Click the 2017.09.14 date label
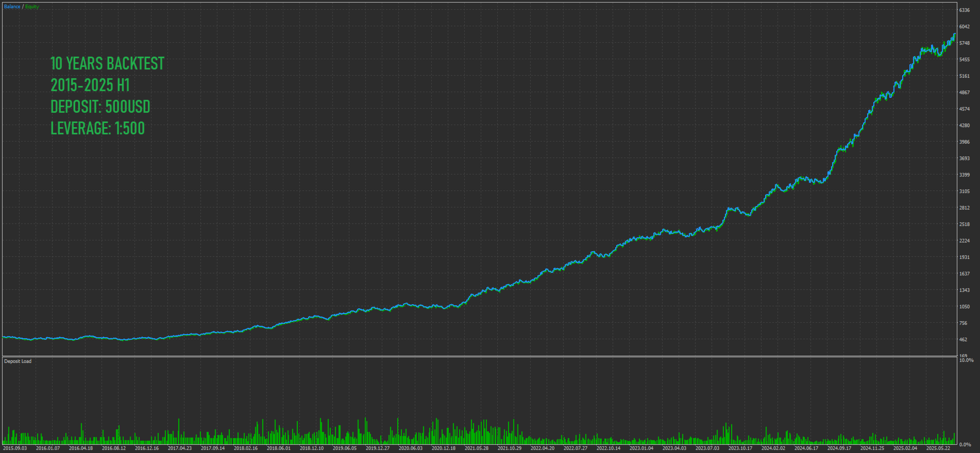This screenshot has height=453, width=980. [213, 448]
